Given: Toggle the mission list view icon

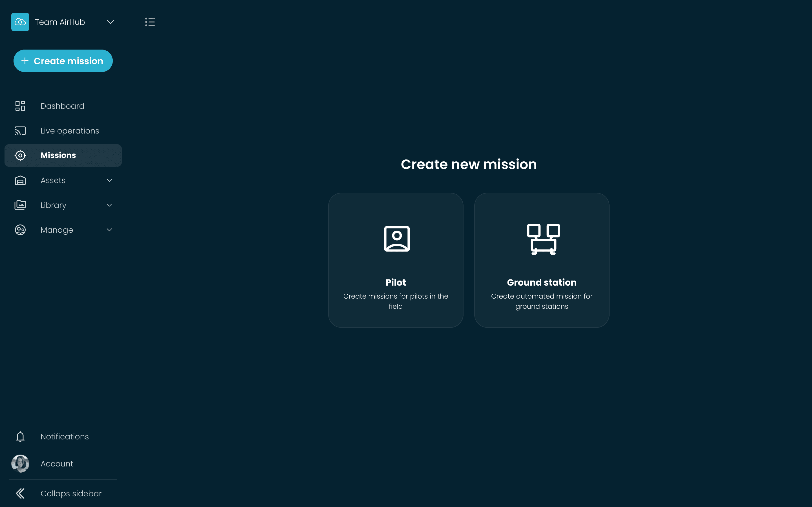Looking at the screenshot, I should tap(150, 22).
